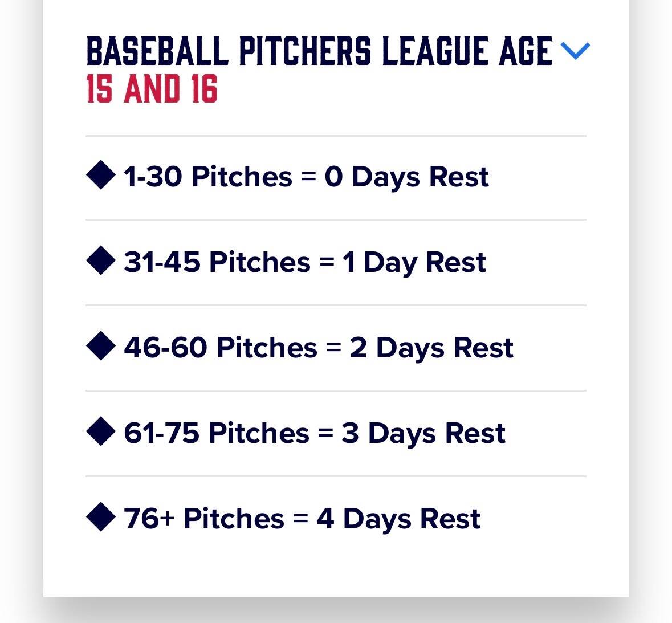
Task: Click the 0 Days Rest text
Action: (406, 177)
